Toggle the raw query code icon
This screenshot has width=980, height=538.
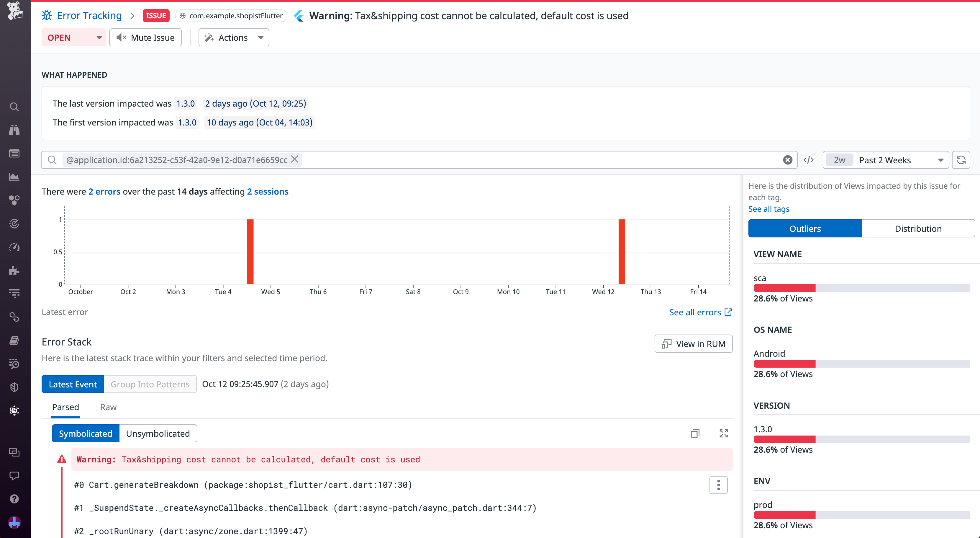coord(808,160)
